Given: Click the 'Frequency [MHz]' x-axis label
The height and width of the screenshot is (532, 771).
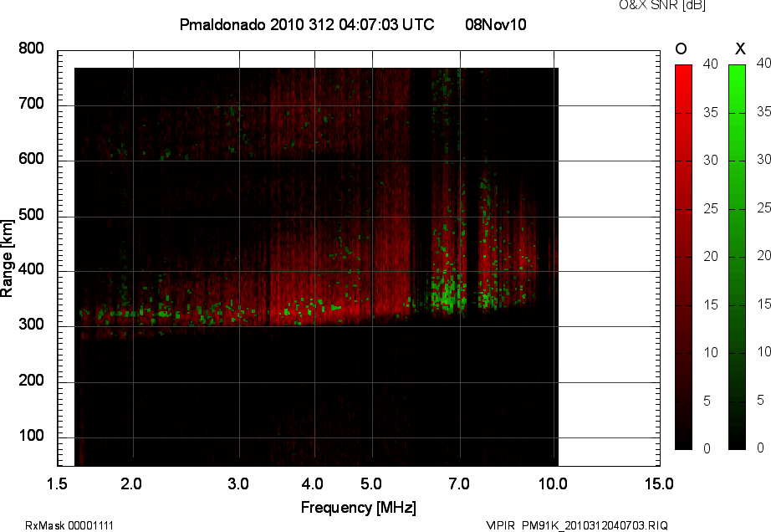Looking at the screenshot, I should coord(359,508).
